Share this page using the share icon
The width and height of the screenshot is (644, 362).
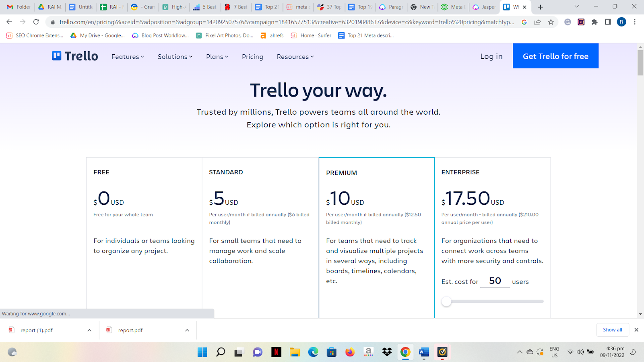click(x=537, y=22)
